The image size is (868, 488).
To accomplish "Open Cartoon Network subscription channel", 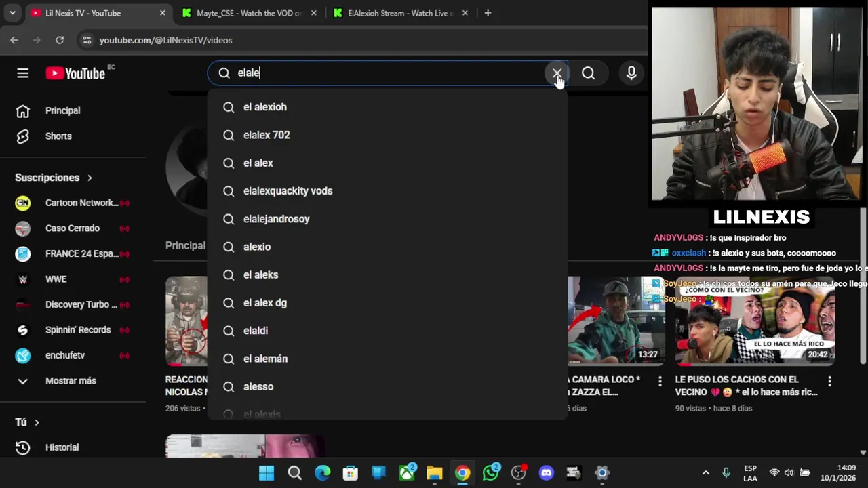I will [x=73, y=203].
